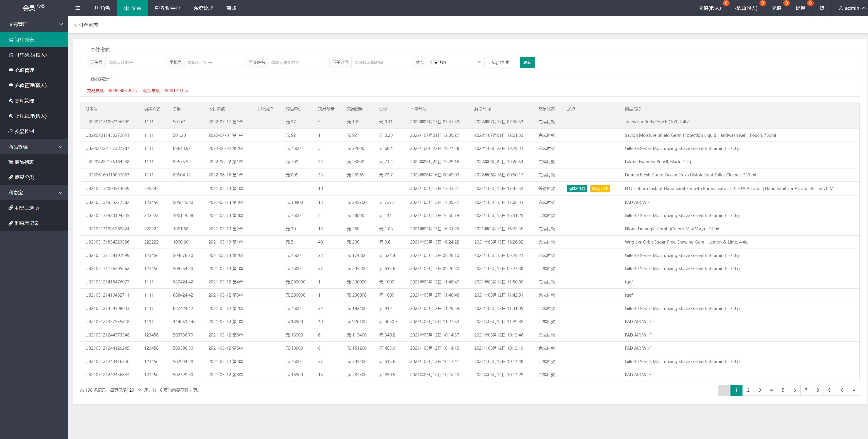Expand 商品管理 (Product Management) sidebar section

pyautogui.click(x=34, y=147)
